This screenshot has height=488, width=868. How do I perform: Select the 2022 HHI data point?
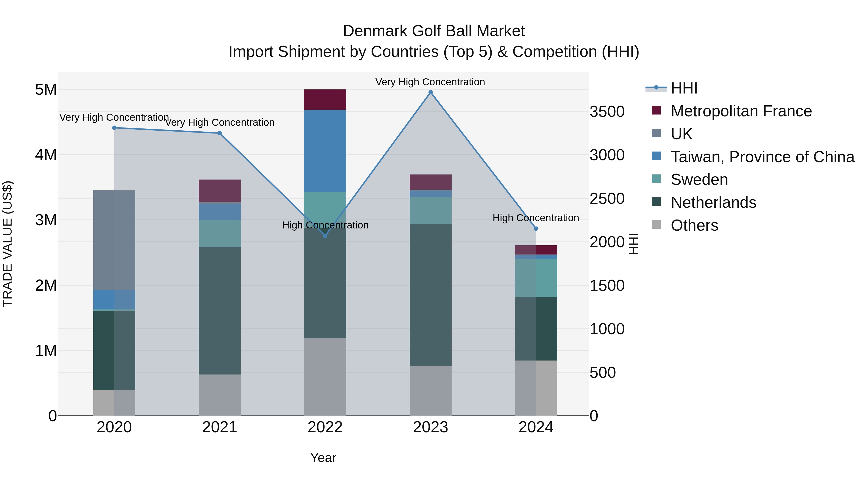[x=325, y=236]
